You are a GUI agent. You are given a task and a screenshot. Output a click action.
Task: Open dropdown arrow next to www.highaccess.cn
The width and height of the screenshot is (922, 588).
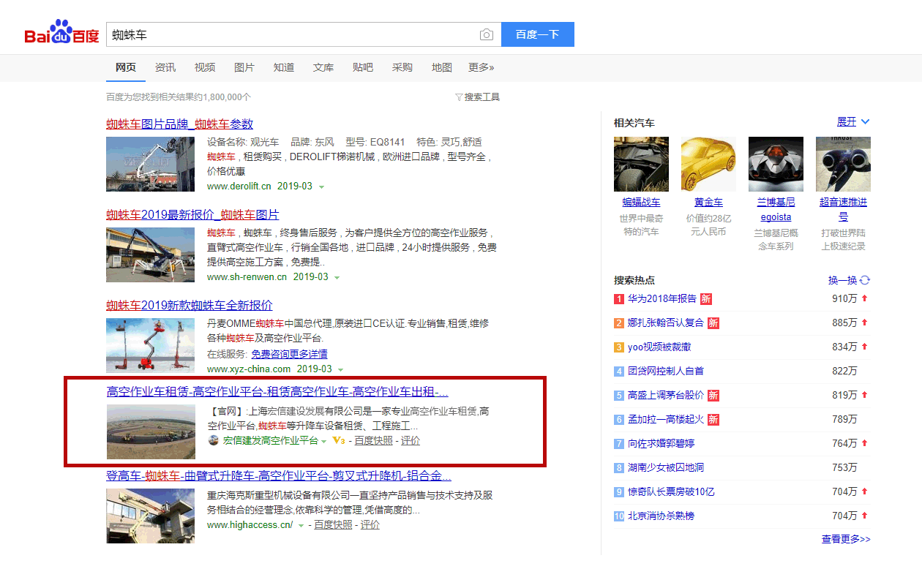pos(301,526)
